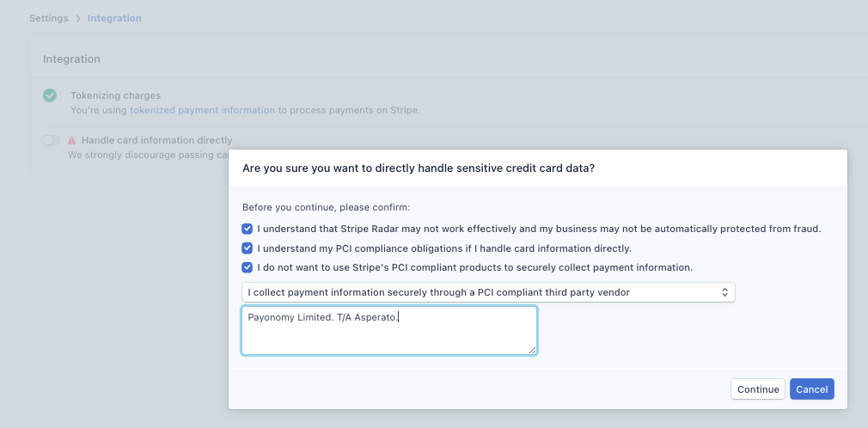Click the Integration breadcrumb item

pos(114,18)
